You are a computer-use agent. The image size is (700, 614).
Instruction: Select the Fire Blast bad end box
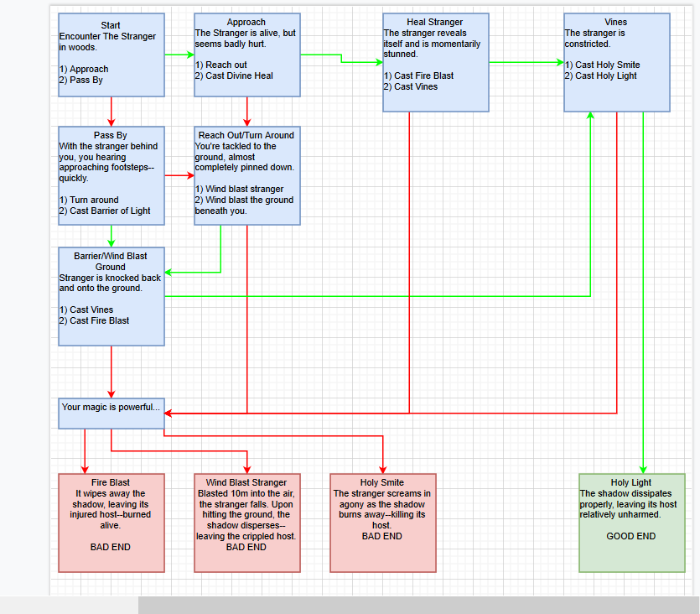[111, 523]
